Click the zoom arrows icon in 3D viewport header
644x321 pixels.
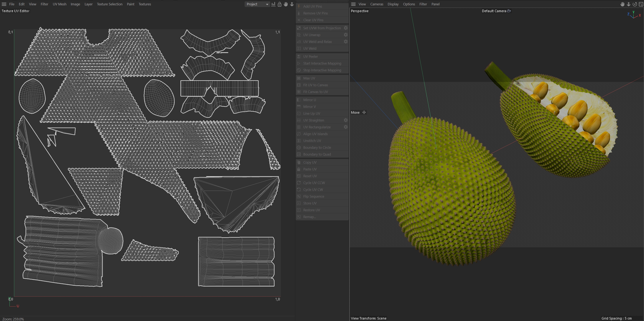(629, 4)
